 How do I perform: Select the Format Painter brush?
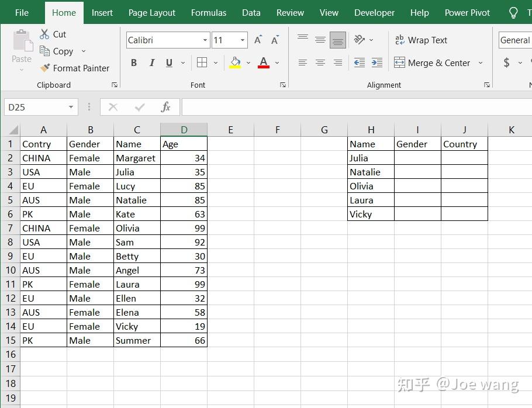click(x=44, y=68)
